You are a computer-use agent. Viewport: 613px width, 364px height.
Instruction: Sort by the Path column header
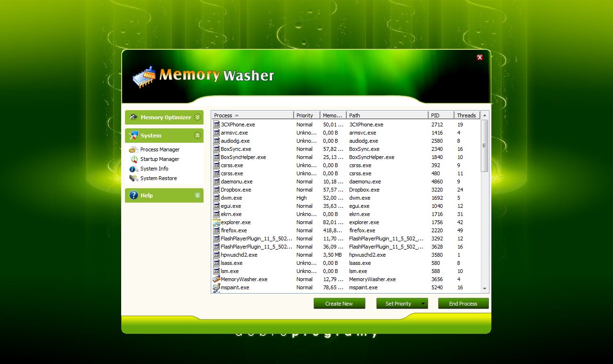click(x=387, y=115)
